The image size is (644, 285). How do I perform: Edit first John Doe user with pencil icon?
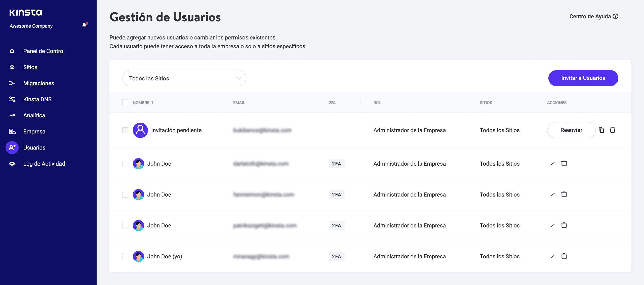(552, 164)
